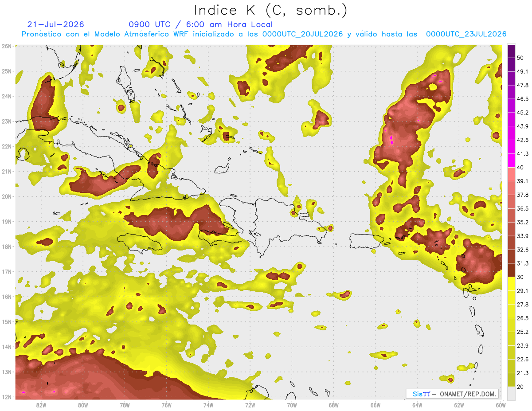Pick the dark brown band between 30 and 31.3
Image resolution: width=532 pixels, height=411 pixels.
point(511,270)
